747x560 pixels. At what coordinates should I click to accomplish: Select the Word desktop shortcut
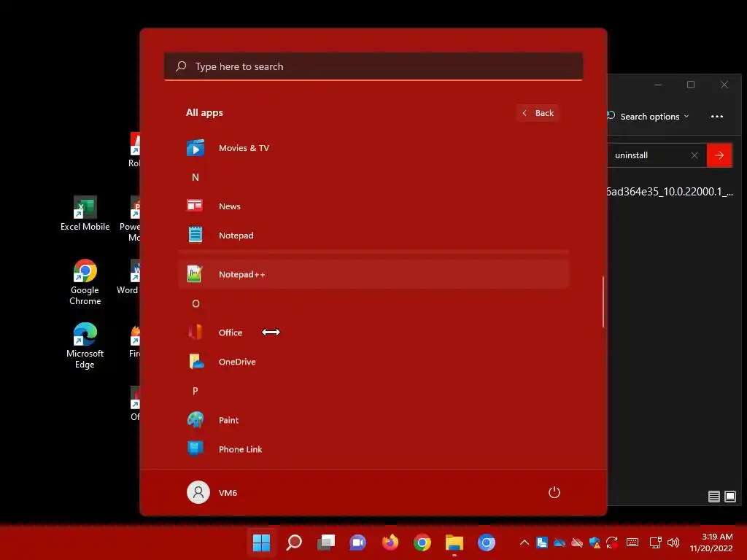pos(128,277)
